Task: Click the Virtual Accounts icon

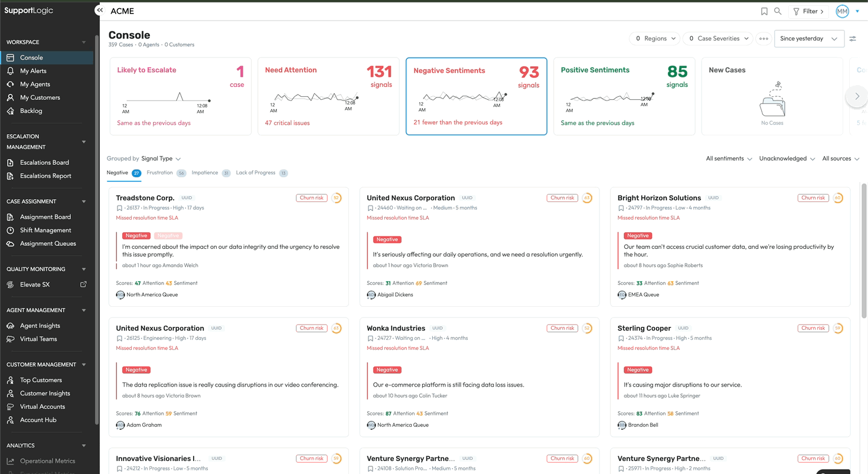Action: pos(10,407)
